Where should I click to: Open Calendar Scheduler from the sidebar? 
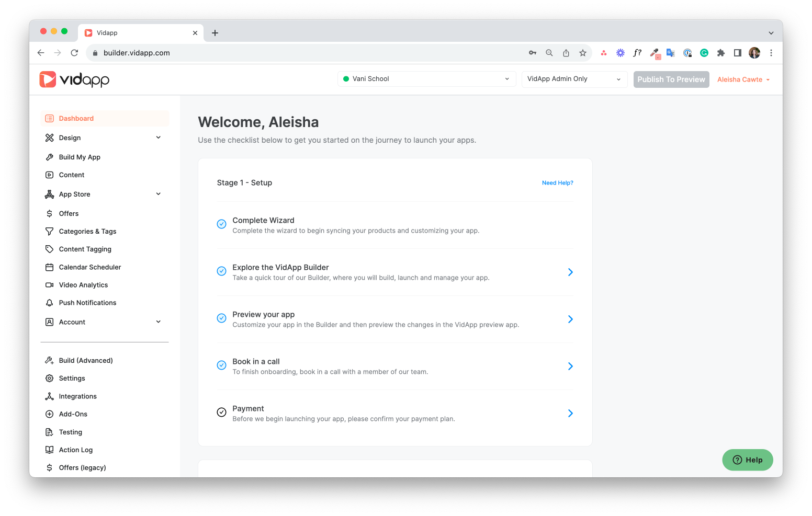pos(89,267)
